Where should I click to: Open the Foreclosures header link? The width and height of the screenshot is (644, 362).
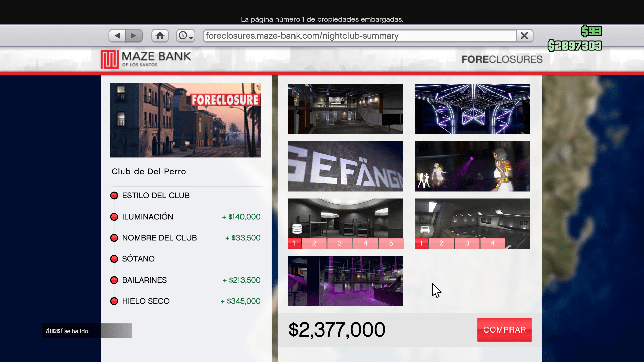coord(502,59)
